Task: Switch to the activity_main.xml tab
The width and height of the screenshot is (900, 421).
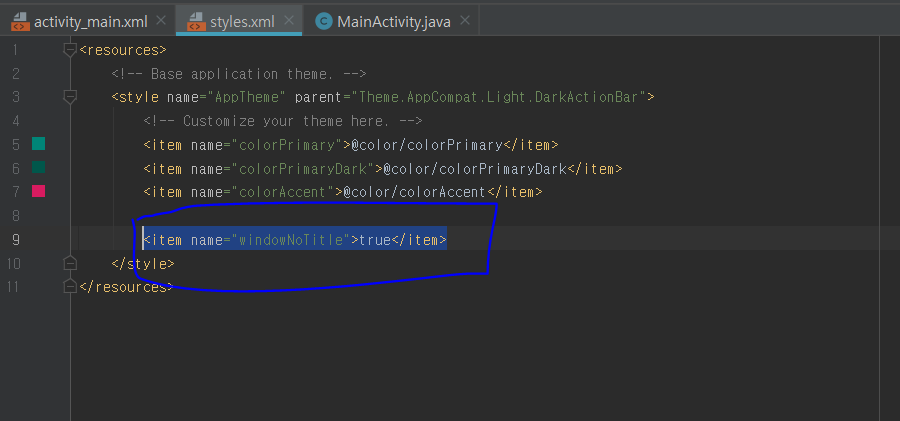Action: 88,22
